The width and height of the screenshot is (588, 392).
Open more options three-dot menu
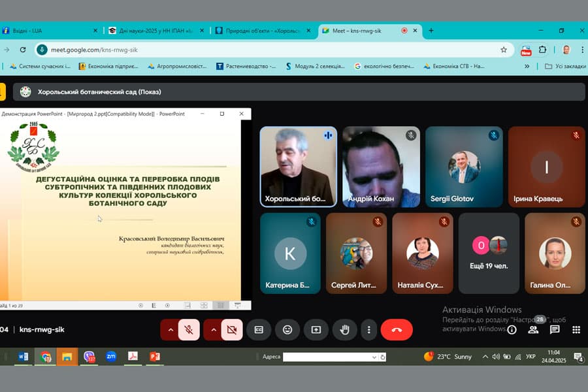point(368,330)
